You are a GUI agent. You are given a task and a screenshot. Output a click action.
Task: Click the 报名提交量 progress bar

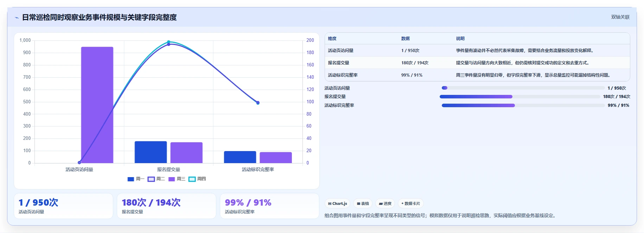click(x=520, y=97)
